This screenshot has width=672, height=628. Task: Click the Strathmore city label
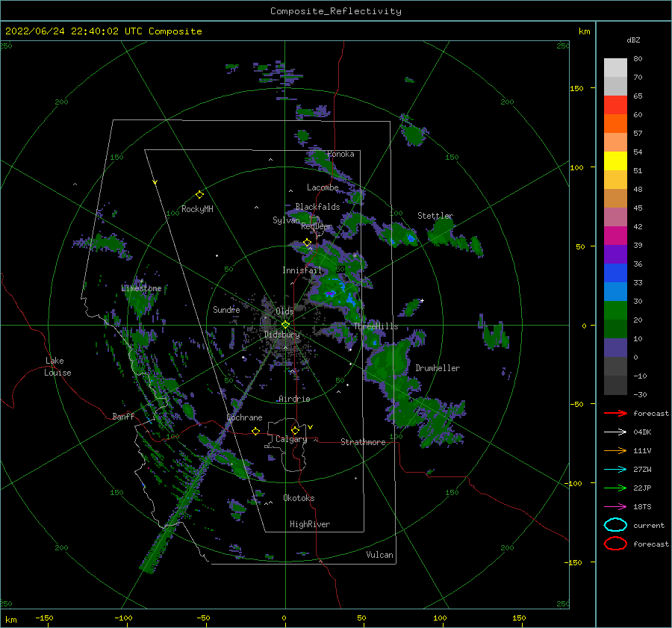tap(363, 442)
